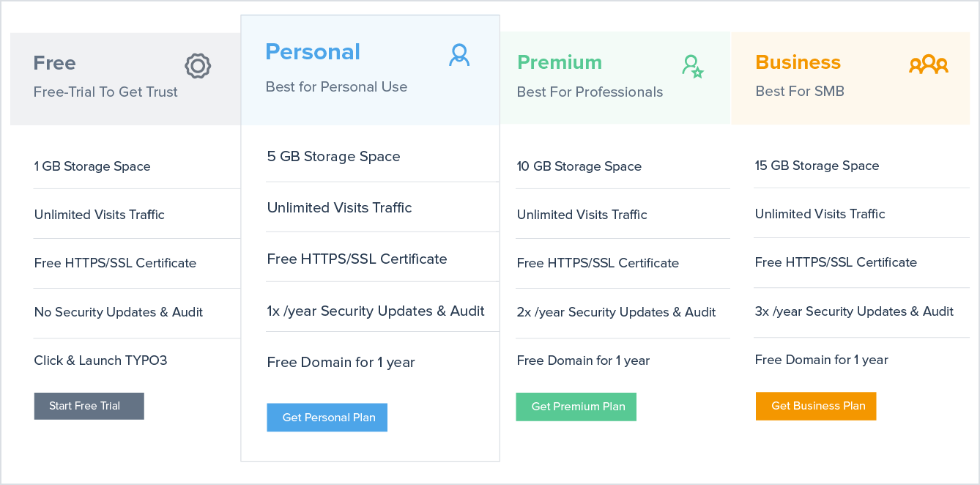The image size is (980, 485).
Task: Click the Get Business Plan button
Action: tap(815, 406)
